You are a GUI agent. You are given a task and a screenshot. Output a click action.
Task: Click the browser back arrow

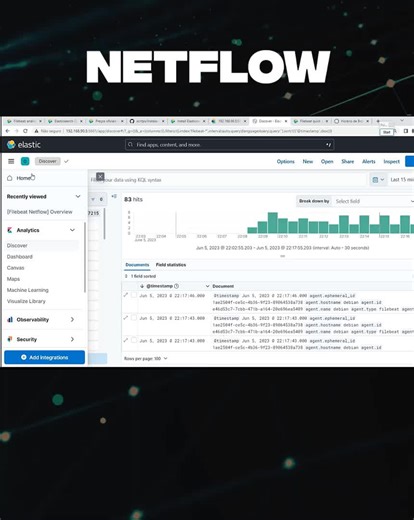tap(8, 131)
